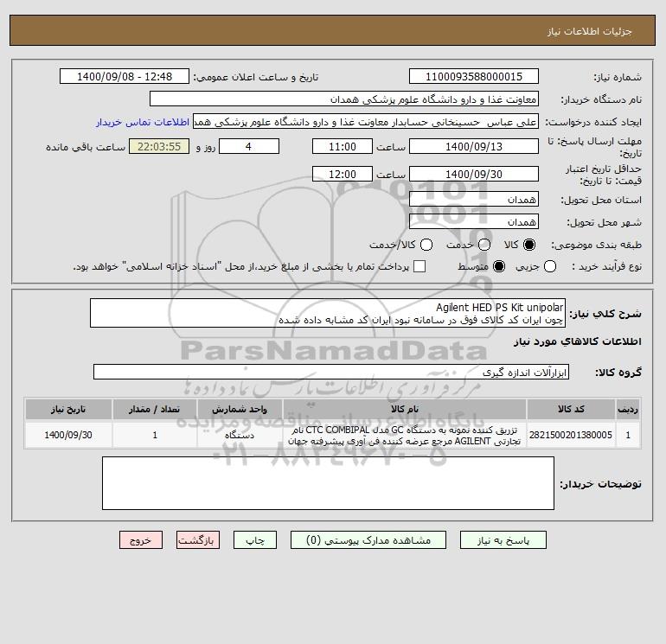Click the empty buyer notes text area
The image size is (666, 644).
click(328, 483)
